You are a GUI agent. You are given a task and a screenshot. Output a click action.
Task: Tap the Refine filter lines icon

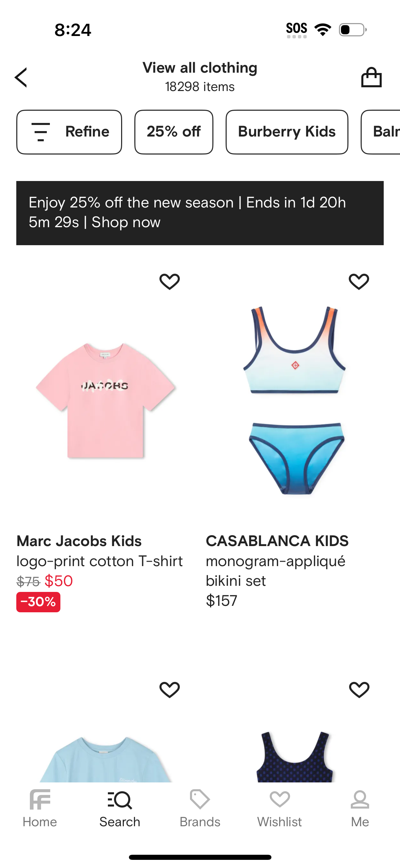(41, 132)
